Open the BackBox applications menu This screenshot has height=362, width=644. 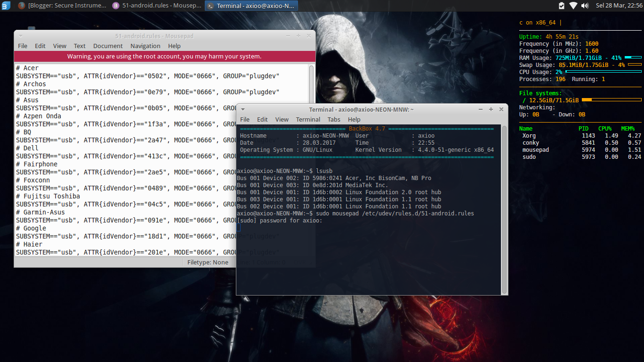tap(6, 6)
